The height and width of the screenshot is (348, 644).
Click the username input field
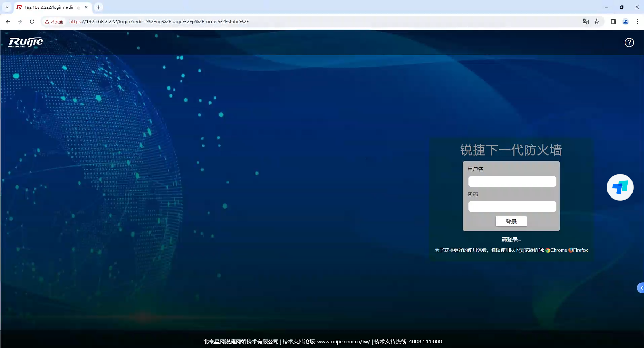(512, 181)
